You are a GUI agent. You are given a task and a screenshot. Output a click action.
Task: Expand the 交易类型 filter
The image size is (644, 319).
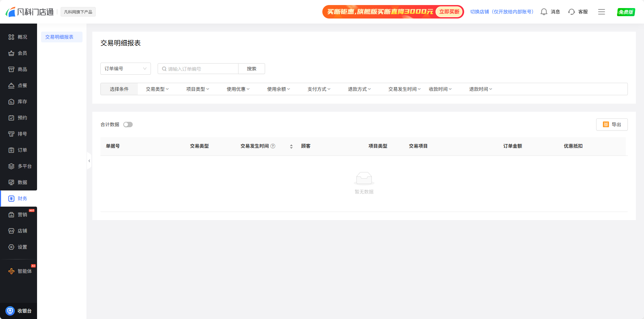coord(157,89)
